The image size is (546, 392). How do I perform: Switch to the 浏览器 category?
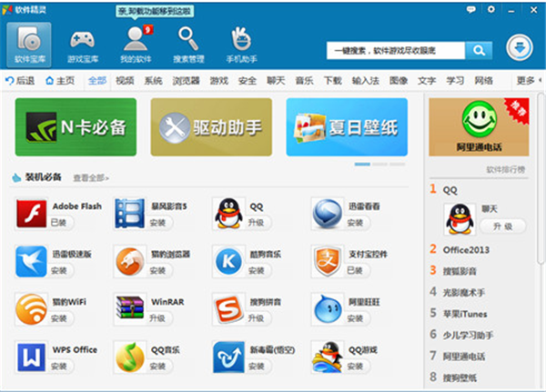(186, 80)
